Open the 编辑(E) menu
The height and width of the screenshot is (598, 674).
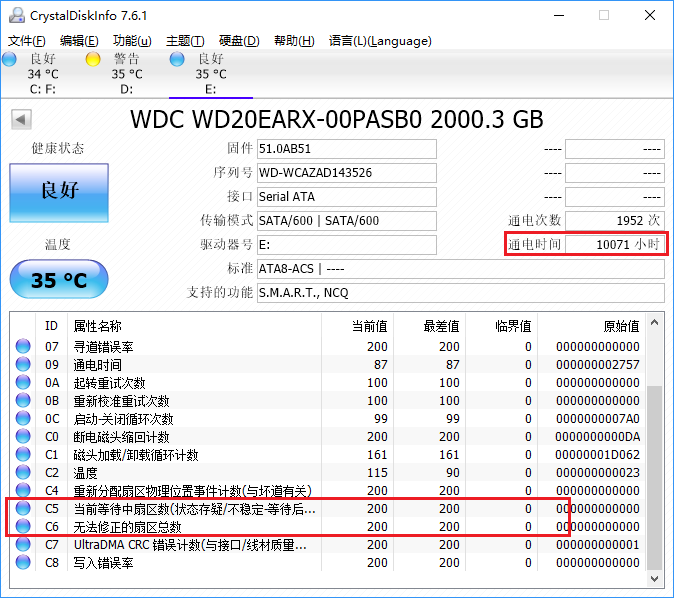click(x=79, y=41)
